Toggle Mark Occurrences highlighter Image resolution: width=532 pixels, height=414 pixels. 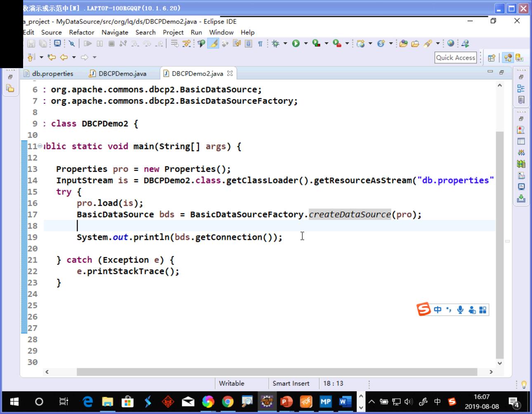[213, 43]
